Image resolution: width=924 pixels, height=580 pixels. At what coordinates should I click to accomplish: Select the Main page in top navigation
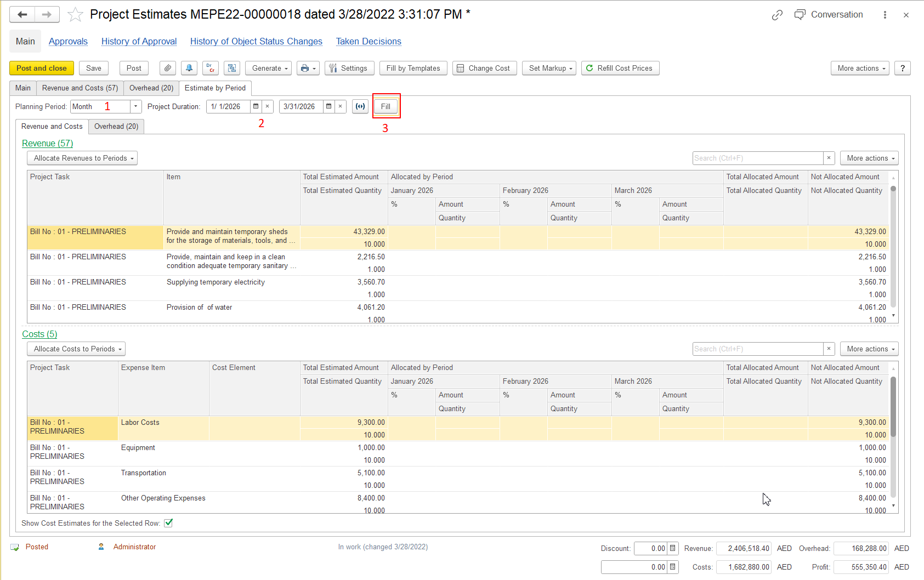tap(25, 41)
